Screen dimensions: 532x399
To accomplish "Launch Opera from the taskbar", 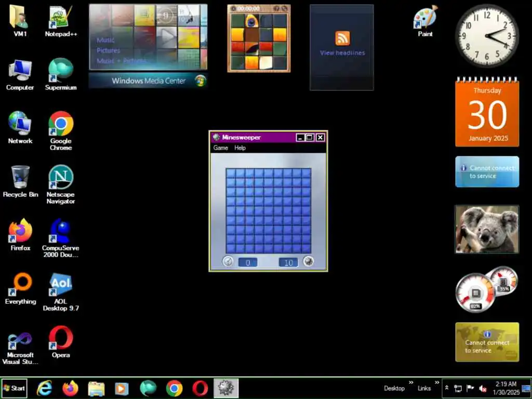I will [x=200, y=388].
